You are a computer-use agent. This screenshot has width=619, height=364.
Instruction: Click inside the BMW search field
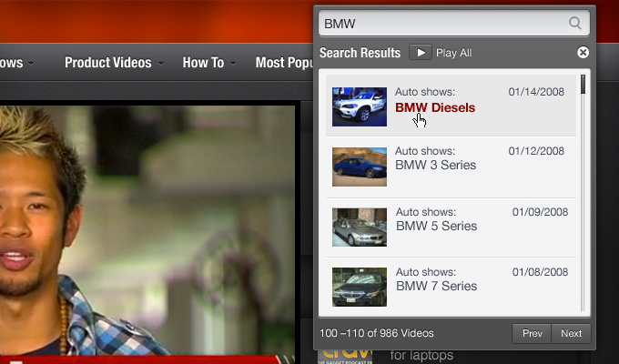(x=454, y=24)
